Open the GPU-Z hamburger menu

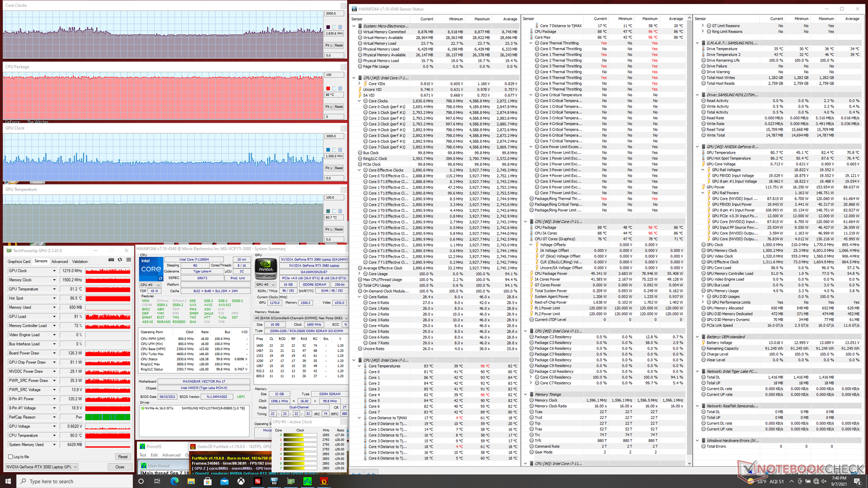tap(128, 260)
